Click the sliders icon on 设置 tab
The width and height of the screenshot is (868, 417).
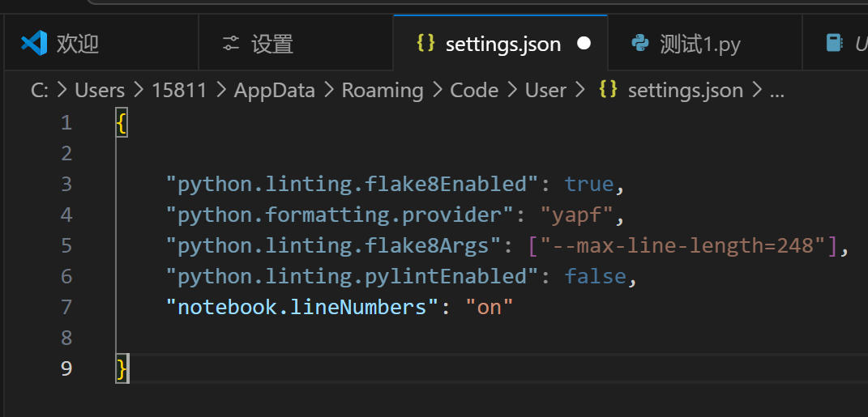(x=231, y=43)
